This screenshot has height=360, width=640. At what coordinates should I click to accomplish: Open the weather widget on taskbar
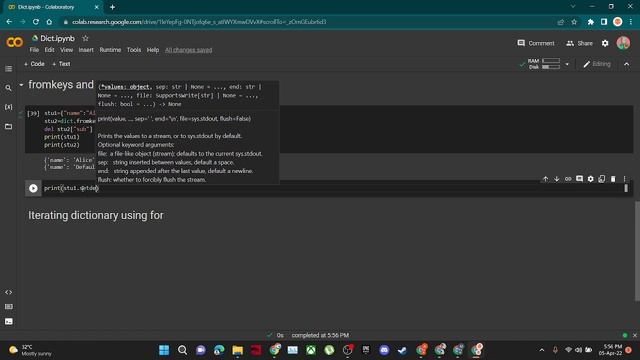pyautogui.click(x=31, y=350)
